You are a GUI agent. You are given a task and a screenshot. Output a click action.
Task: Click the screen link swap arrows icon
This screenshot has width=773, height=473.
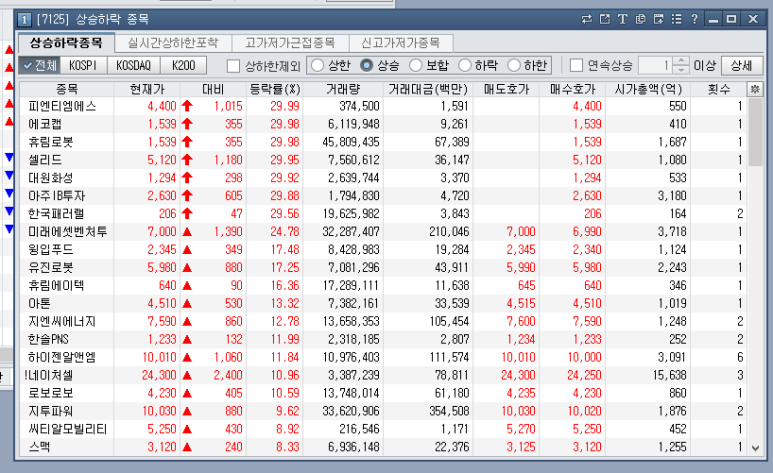(x=587, y=19)
